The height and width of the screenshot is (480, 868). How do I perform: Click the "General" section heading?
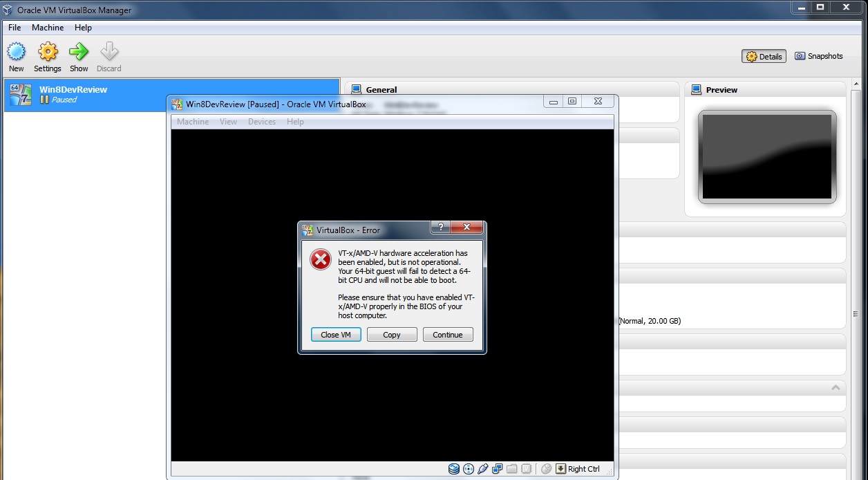point(381,90)
